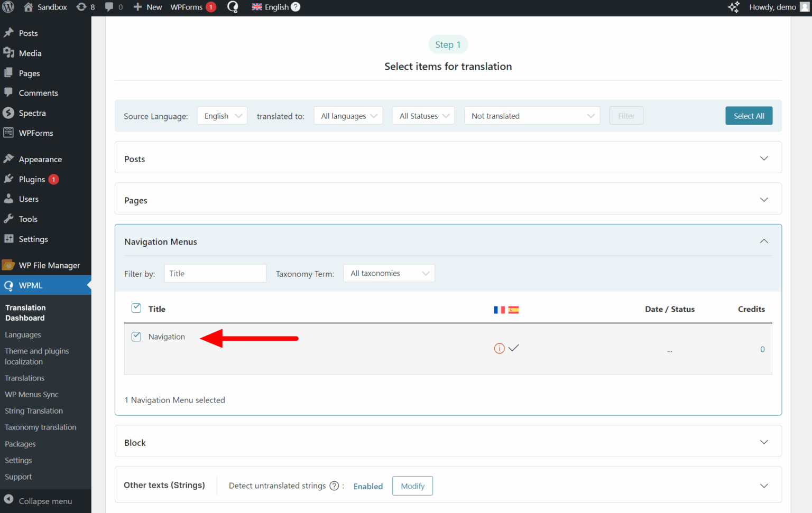Image resolution: width=812 pixels, height=513 pixels.
Task: Toggle the select-all checkbox in Title header
Action: (136, 307)
